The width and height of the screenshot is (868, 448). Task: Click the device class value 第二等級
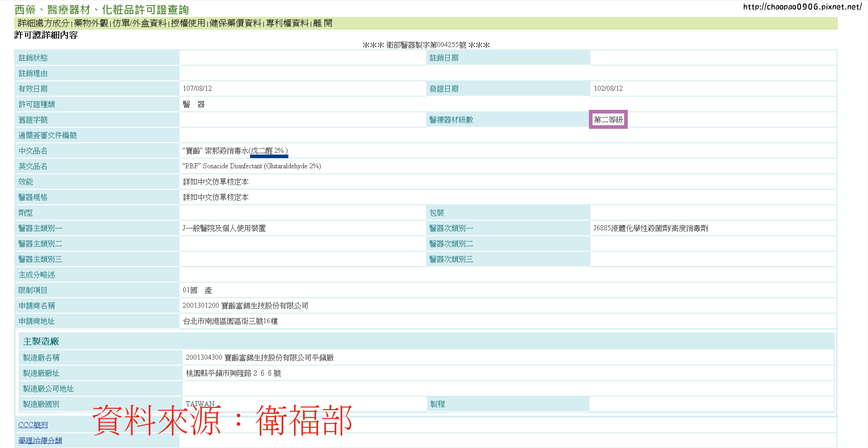tap(608, 119)
